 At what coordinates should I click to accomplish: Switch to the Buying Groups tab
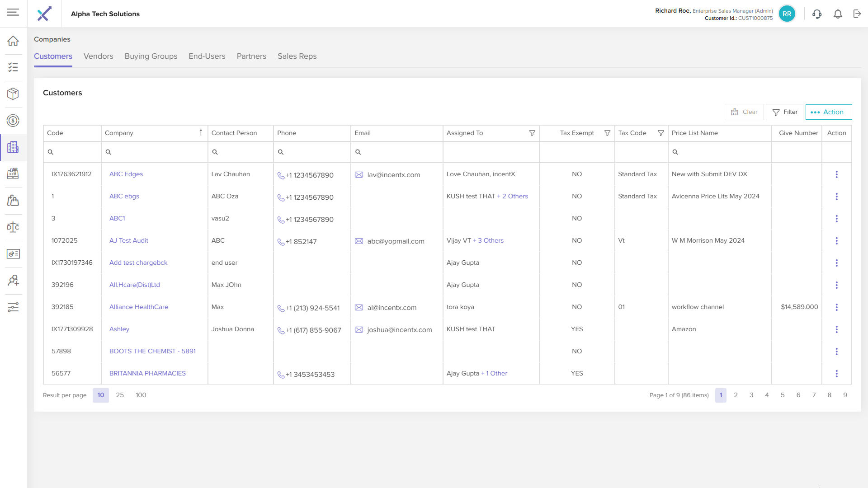pos(151,56)
